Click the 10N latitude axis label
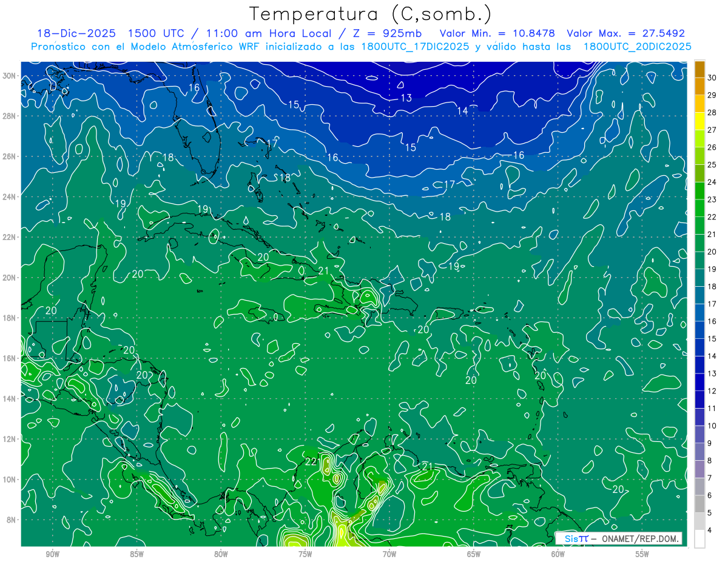Image resolution: width=728 pixels, height=562 pixels. coord(10,480)
